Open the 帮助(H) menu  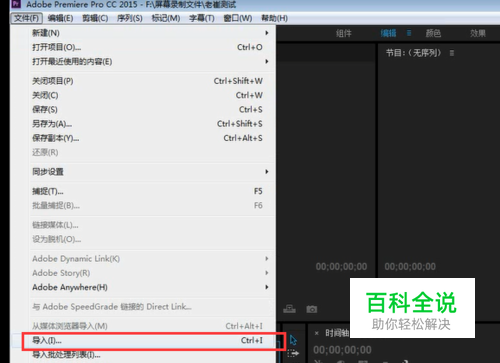point(274,18)
